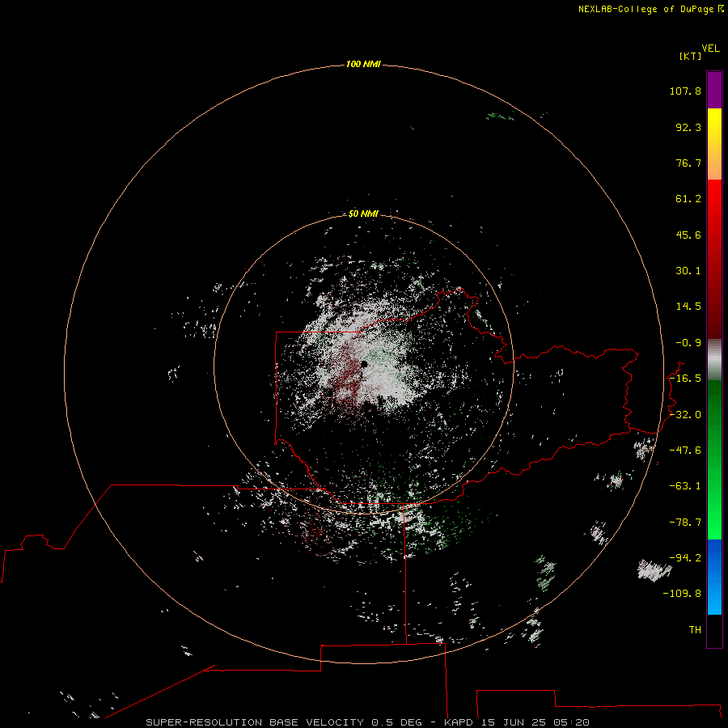This screenshot has width=728, height=728.
Task: Click the 45.6 legend value
Action: click(x=688, y=235)
